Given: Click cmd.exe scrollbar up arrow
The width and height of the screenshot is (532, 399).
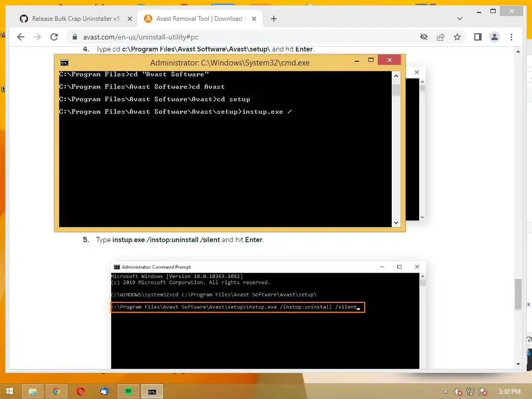Looking at the screenshot, I should tap(396, 76).
